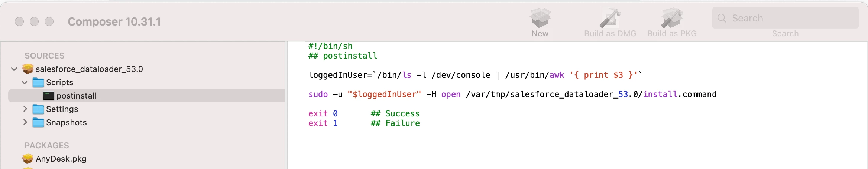Click the New package toolbar icon
This screenshot has height=169, width=868.
click(x=540, y=18)
